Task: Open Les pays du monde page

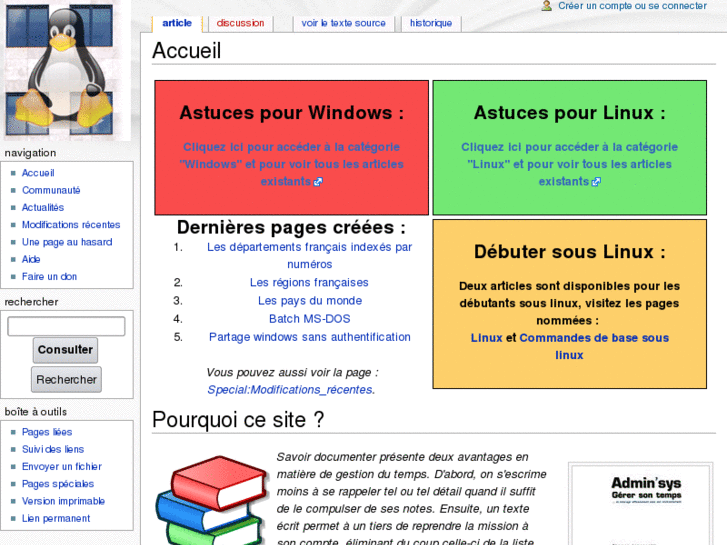Action: tap(310, 301)
